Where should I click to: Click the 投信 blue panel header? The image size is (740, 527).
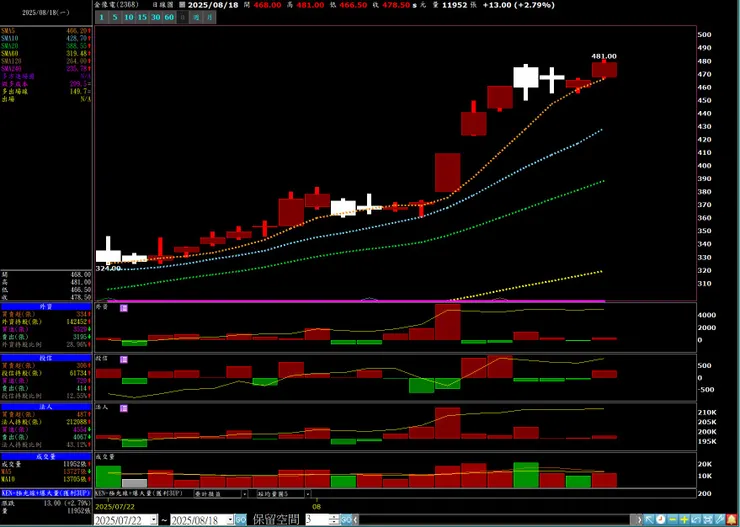46,358
